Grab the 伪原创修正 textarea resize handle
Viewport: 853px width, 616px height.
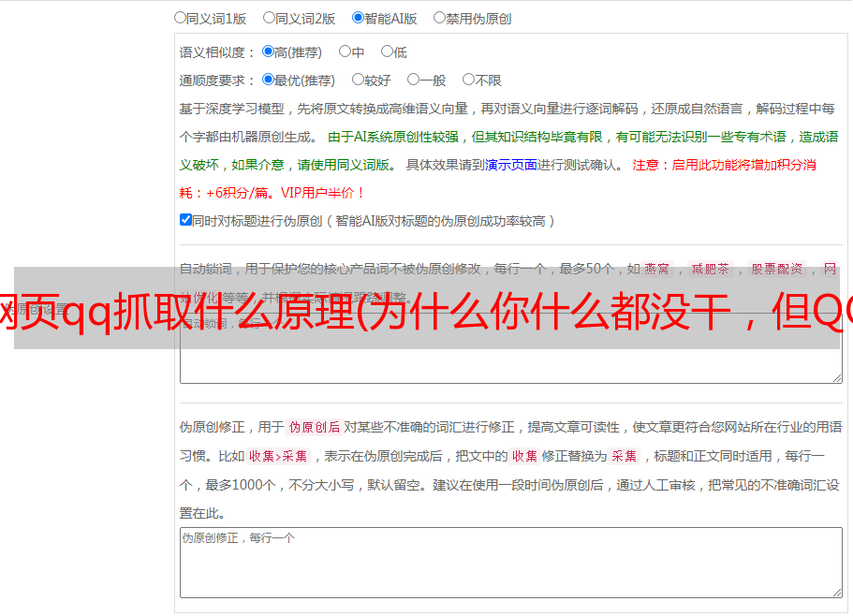coord(837,593)
